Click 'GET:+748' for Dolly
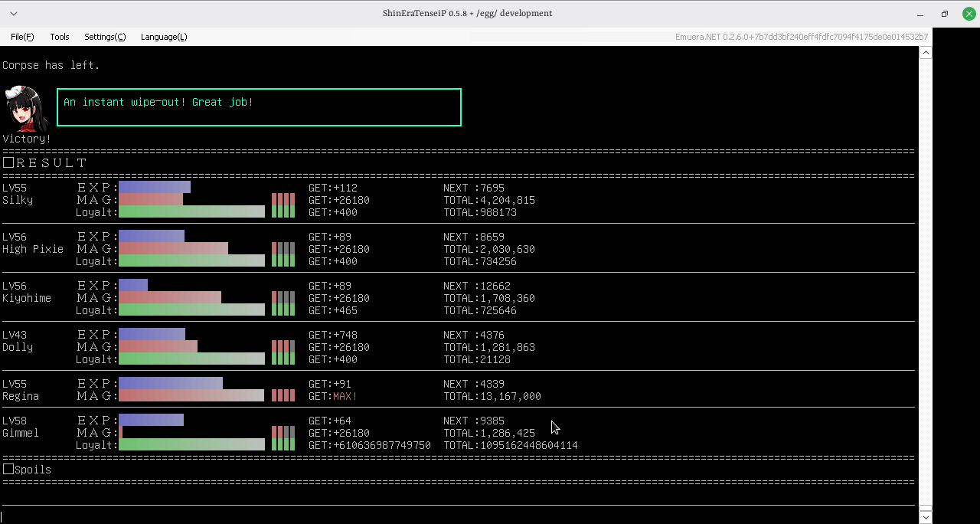 click(x=333, y=335)
